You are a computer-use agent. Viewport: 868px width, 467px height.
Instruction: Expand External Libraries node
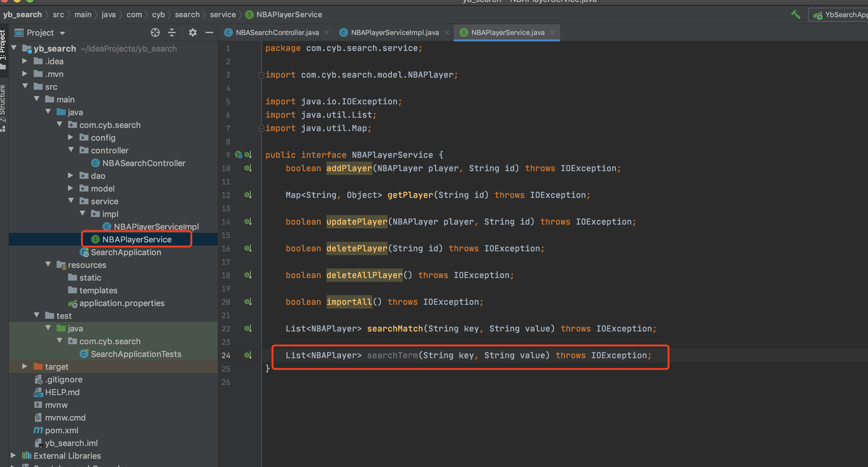click(13, 456)
